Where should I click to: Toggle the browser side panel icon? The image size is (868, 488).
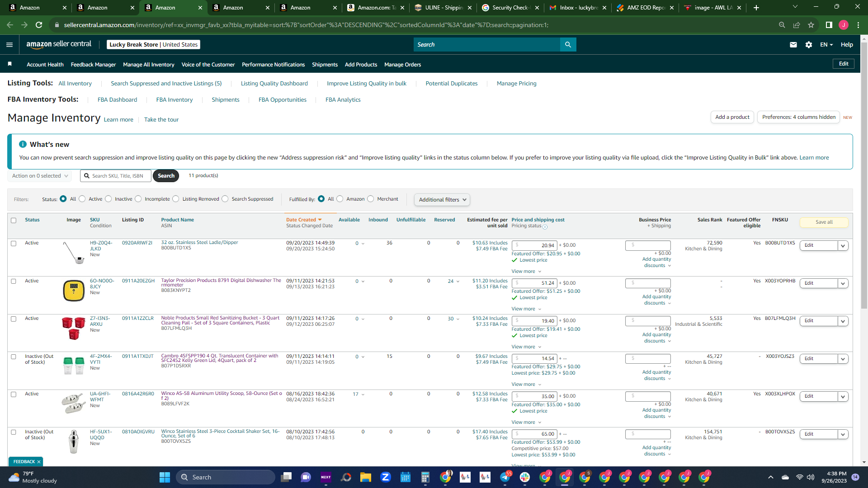click(x=829, y=25)
